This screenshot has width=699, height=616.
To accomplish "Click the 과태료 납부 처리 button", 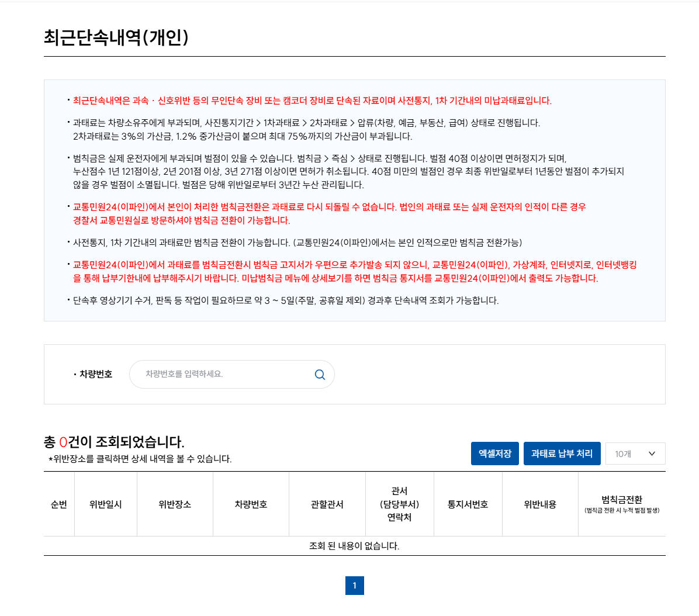I will (x=562, y=453).
